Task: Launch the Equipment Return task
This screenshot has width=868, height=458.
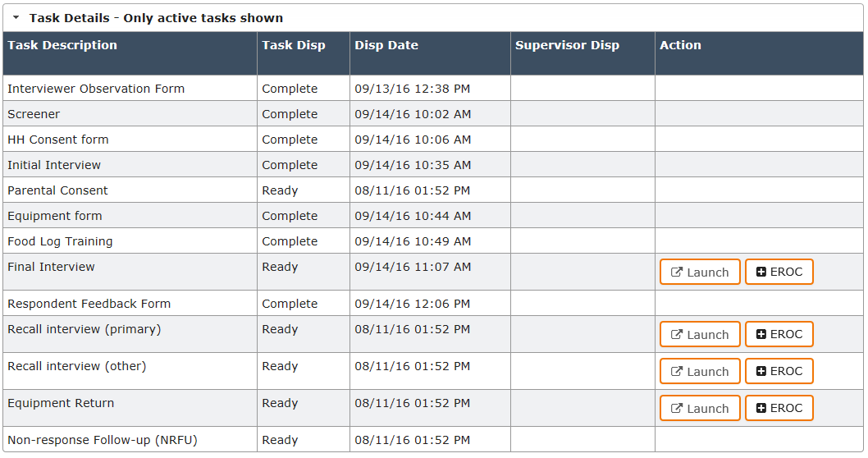Action: (700, 409)
